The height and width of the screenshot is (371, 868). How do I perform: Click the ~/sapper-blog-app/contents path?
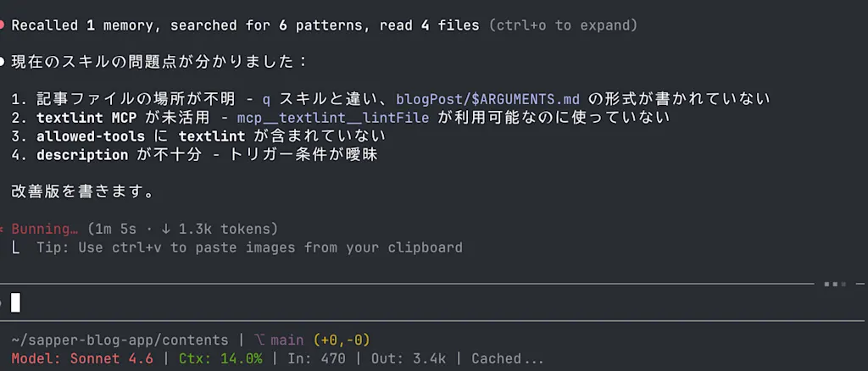coord(120,340)
